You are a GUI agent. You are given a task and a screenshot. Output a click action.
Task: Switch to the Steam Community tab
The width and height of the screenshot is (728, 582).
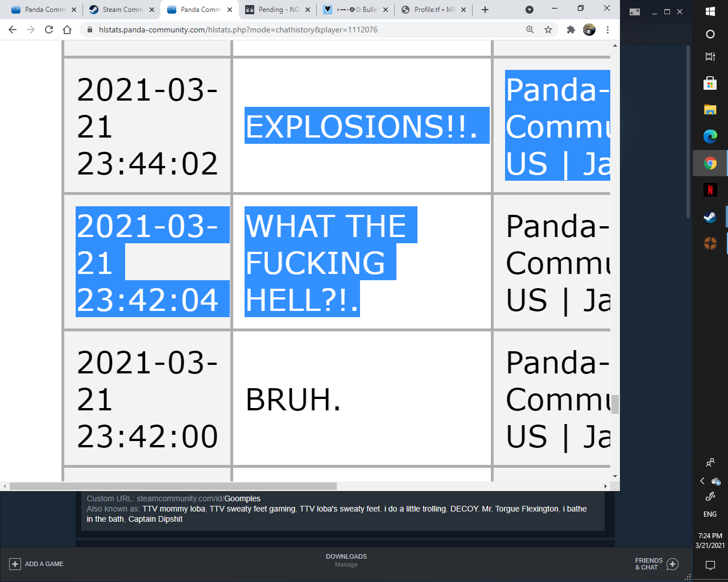[x=122, y=10]
